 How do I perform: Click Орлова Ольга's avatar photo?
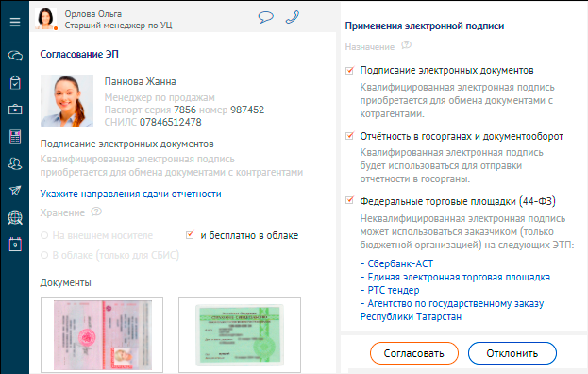[45, 18]
